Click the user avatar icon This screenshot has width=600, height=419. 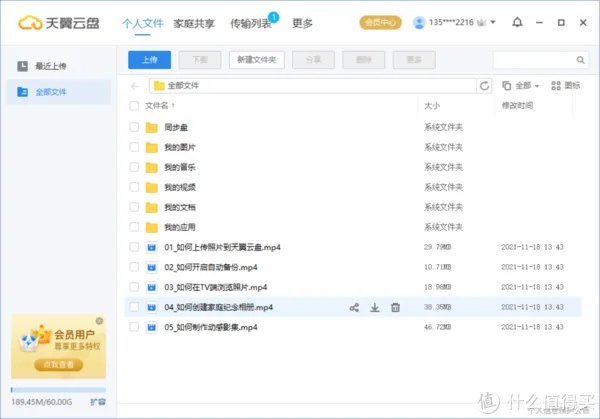pos(419,23)
